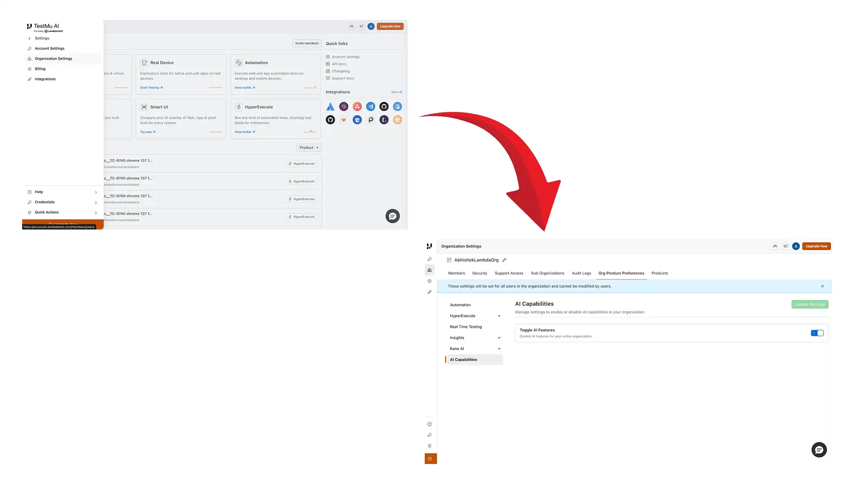
Task: Open the chat bubble in Organization Settings window
Action: (819, 450)
